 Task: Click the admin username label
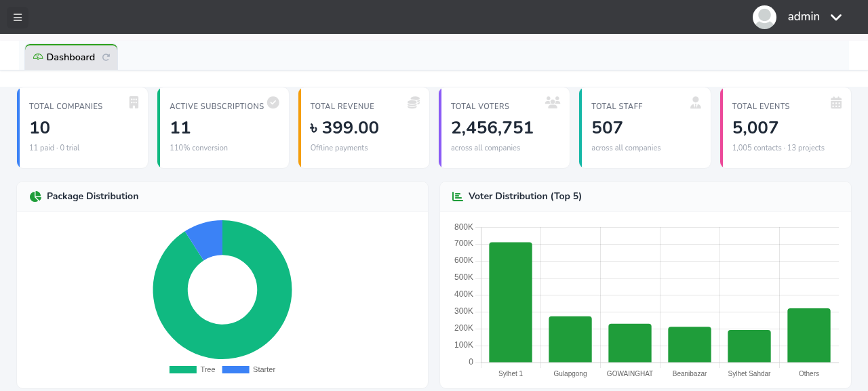click(804, 17)
